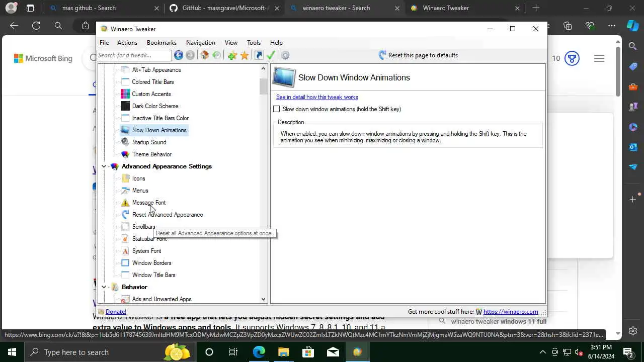This screenshot has width=644, height=362.
Task: Open the File menu
Action: click(104, 43)
